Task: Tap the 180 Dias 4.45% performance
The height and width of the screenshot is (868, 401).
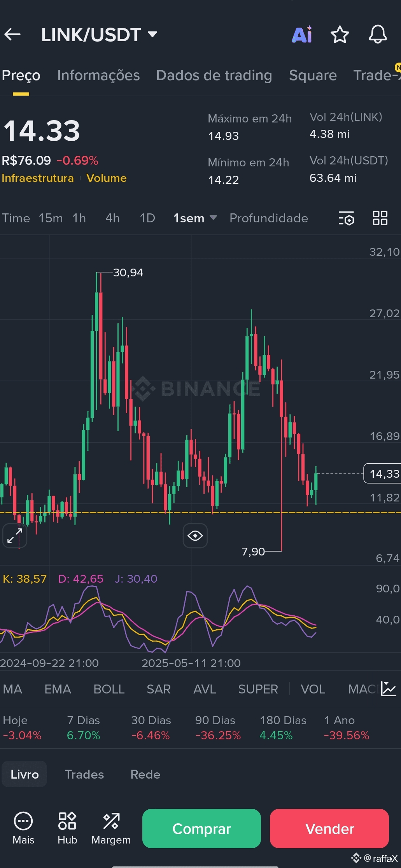Action: [x=283, y=728]
